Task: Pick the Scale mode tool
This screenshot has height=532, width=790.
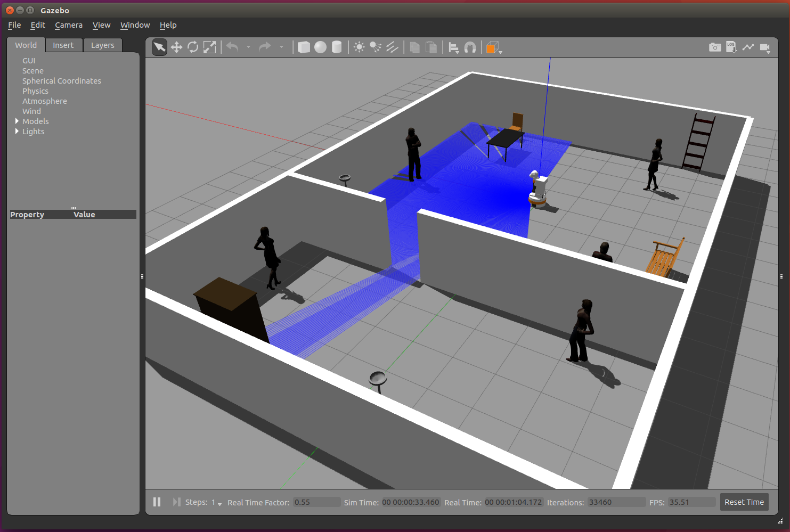Action: (x=210, y=47)
